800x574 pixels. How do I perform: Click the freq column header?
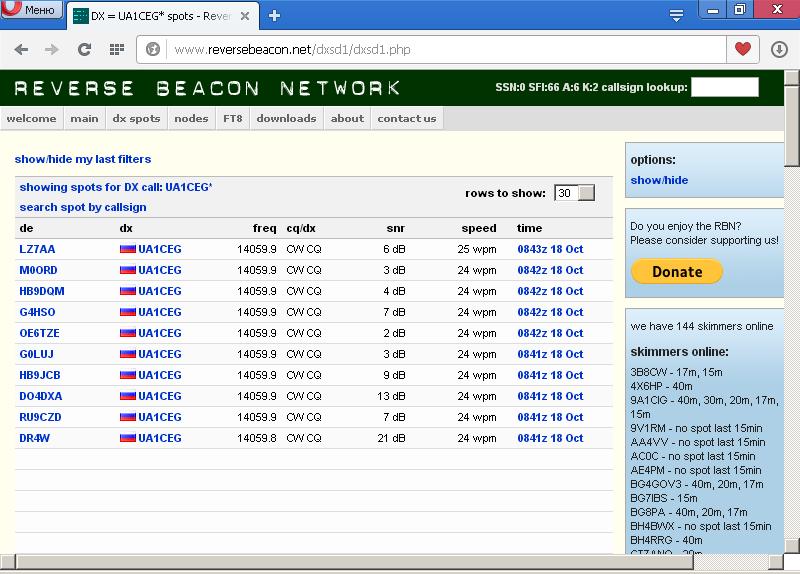click(264, 228)
